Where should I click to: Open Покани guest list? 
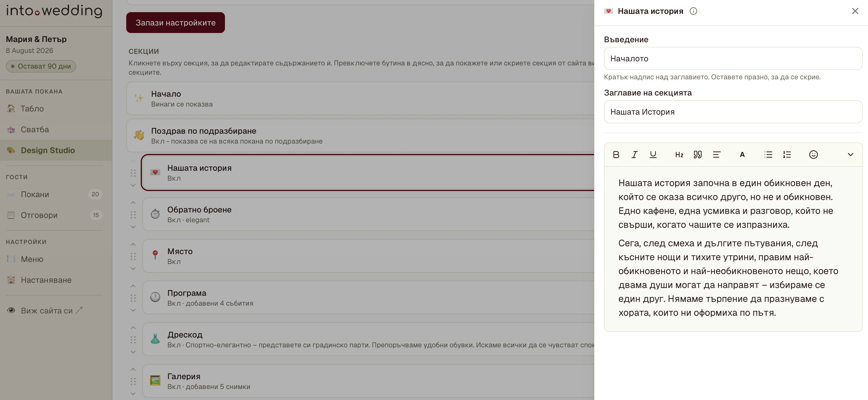point(56,195)
